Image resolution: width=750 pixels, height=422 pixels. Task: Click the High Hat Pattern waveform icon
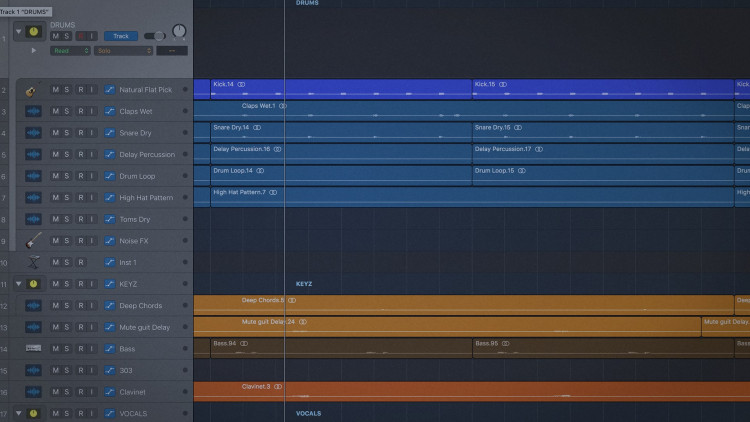[x=33, y=198]
